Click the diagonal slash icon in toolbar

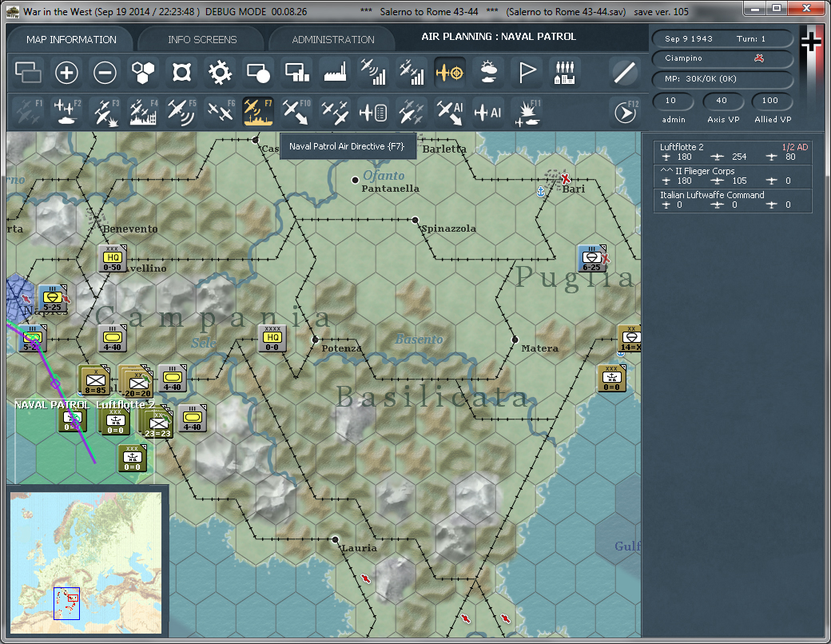coord(625,73)
